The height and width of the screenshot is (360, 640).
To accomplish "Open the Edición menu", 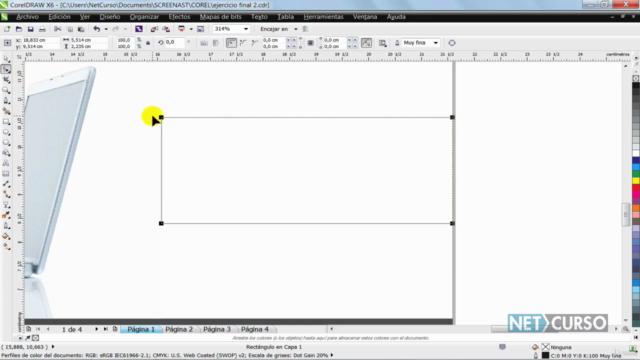I will point(59,17).
